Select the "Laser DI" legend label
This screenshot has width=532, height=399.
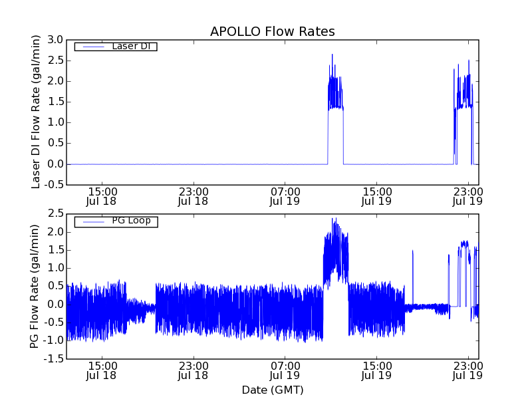coord(131,46)
